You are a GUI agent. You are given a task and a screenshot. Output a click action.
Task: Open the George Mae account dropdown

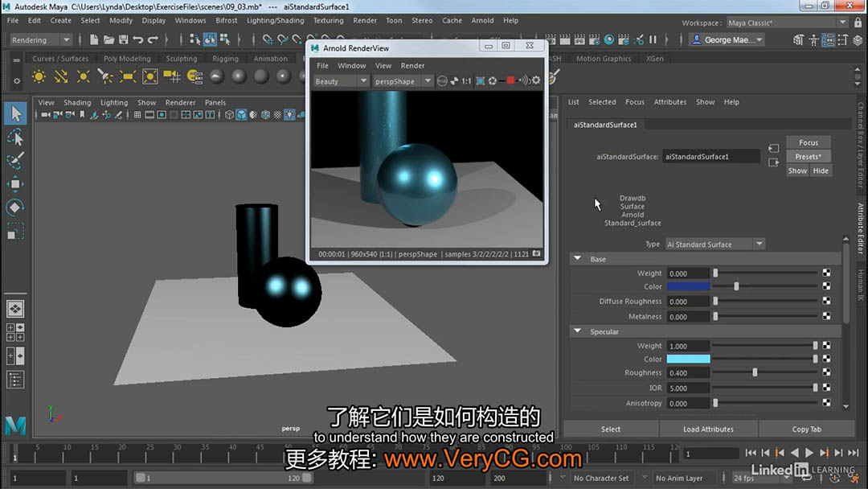[x=727, y=40]
